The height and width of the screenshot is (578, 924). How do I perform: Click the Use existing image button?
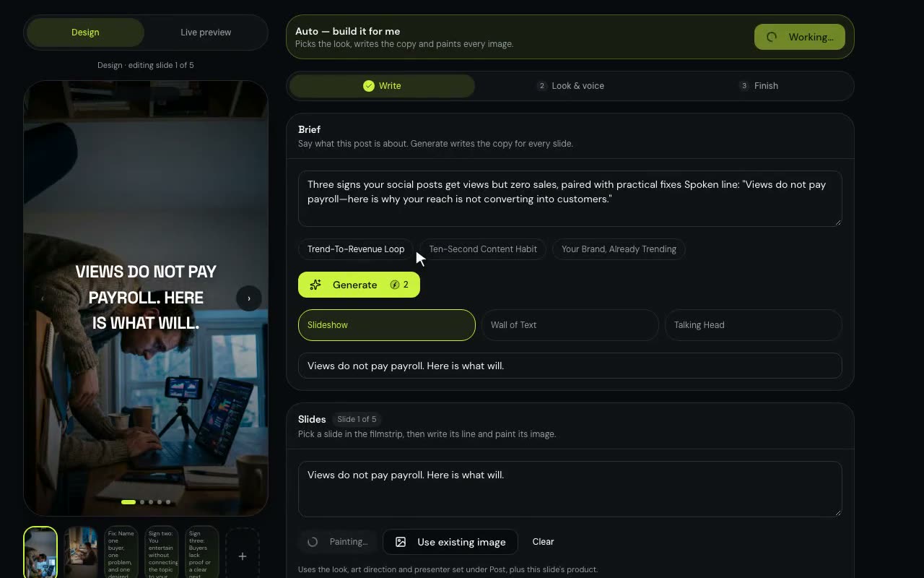coord(450,542)
